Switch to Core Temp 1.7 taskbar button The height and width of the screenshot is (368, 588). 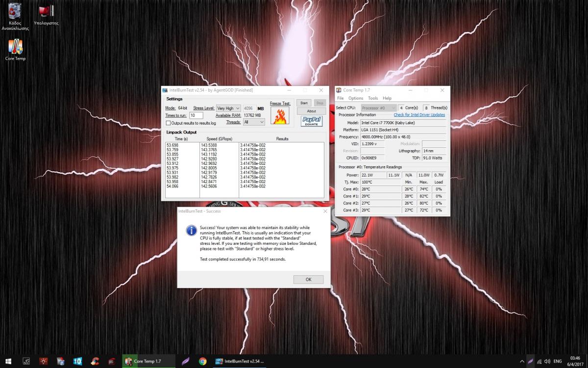148,361
